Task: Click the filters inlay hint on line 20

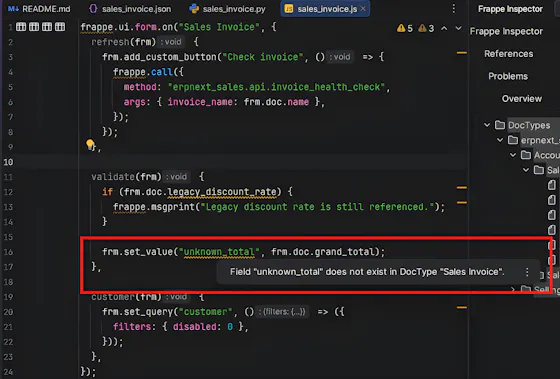Action: click(x=282, y=312)
